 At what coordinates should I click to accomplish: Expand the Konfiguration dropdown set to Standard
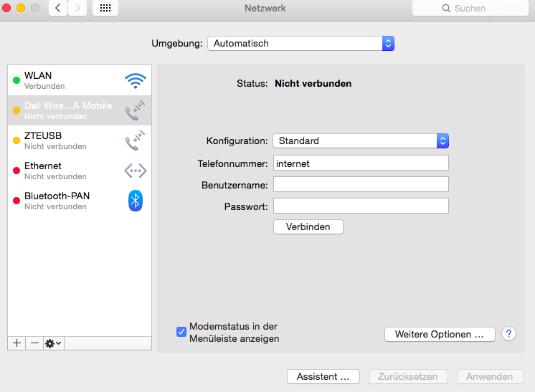361,141
